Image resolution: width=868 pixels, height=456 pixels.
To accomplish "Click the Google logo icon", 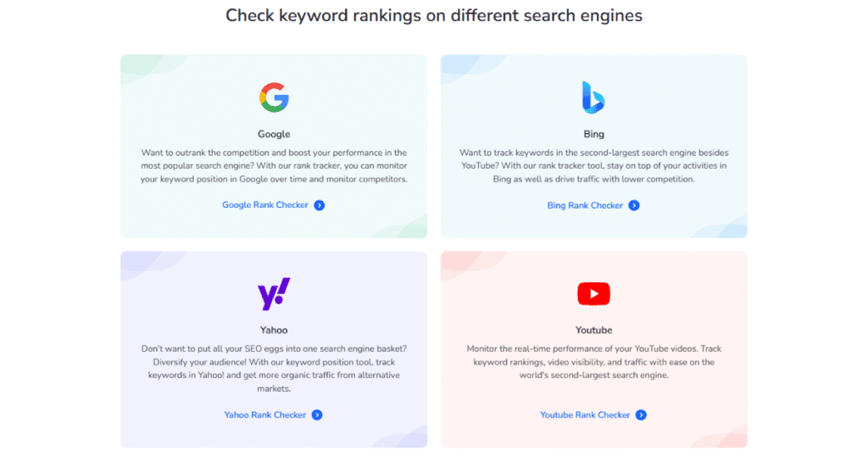I will pyautogui.click(x=274, y=97).
